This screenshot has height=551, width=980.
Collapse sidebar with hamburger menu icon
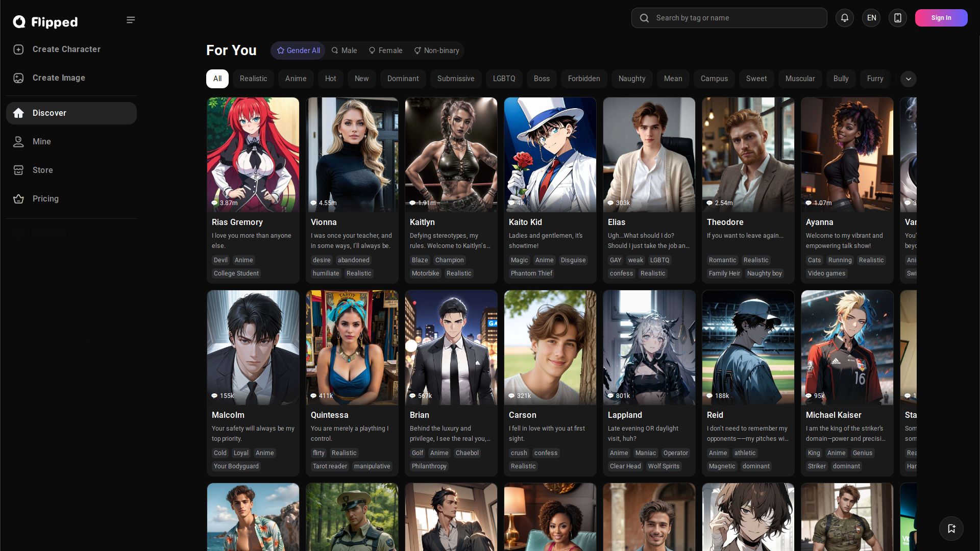[131, 20]
